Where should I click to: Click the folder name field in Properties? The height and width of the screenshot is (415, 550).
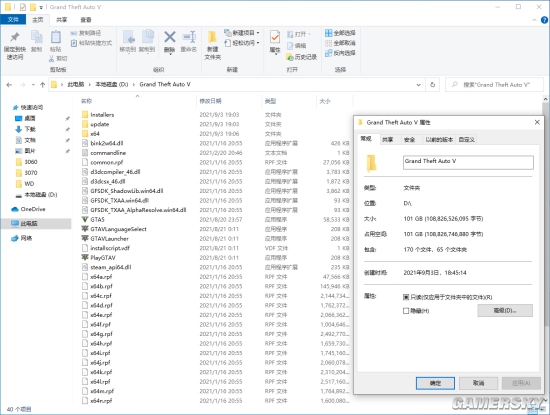[468, 162]
